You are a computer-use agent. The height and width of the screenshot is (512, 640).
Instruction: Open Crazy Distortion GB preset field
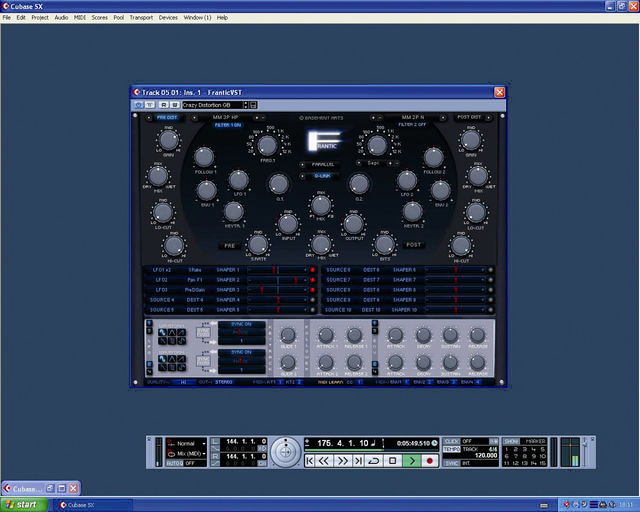click(x=212, y=105)
